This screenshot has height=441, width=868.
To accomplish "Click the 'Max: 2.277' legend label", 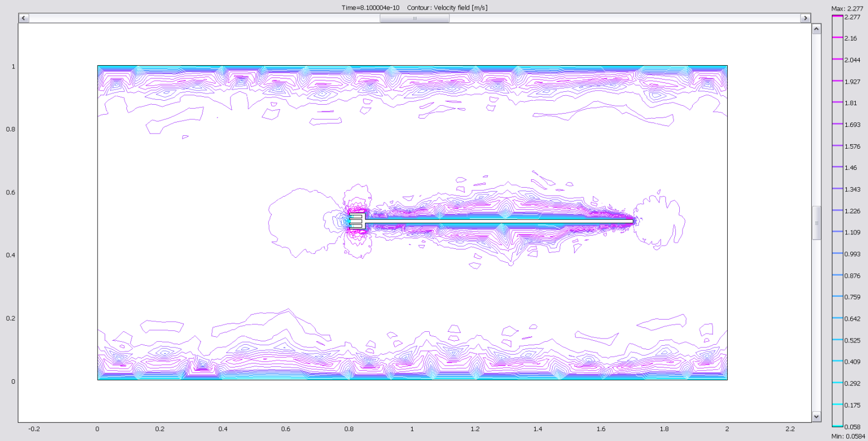I will (x=847, y=9).
